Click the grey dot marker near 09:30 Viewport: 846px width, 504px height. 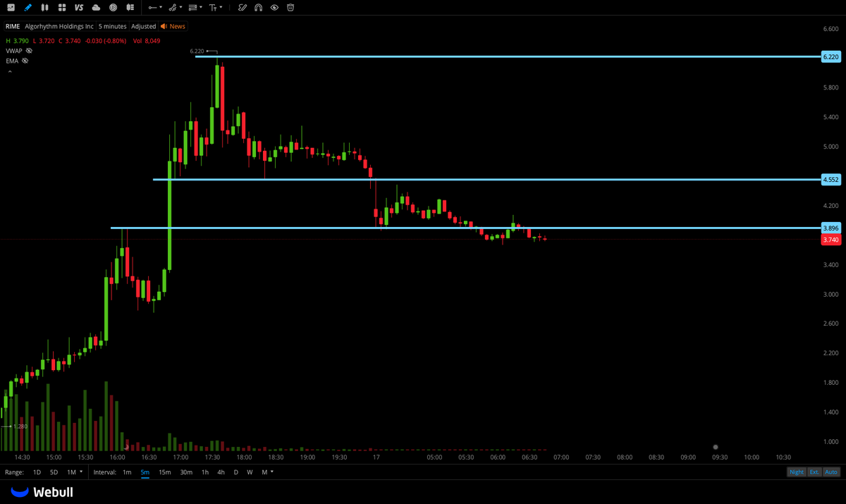pos(716,447)
